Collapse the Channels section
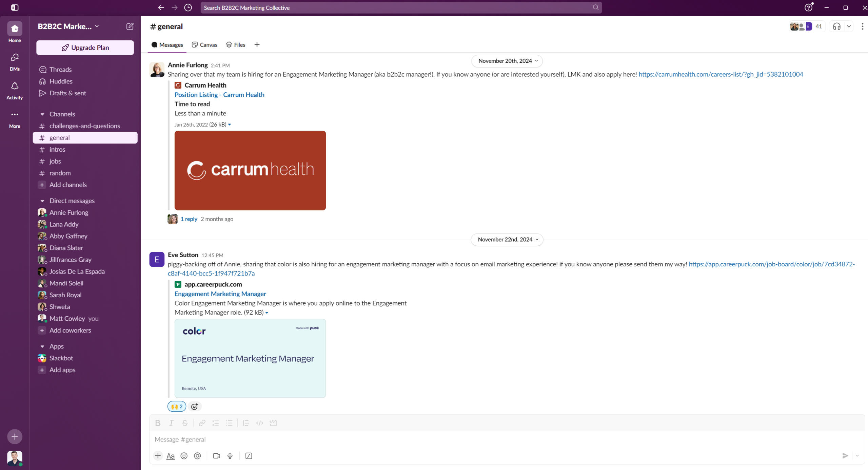 (42, 114)
